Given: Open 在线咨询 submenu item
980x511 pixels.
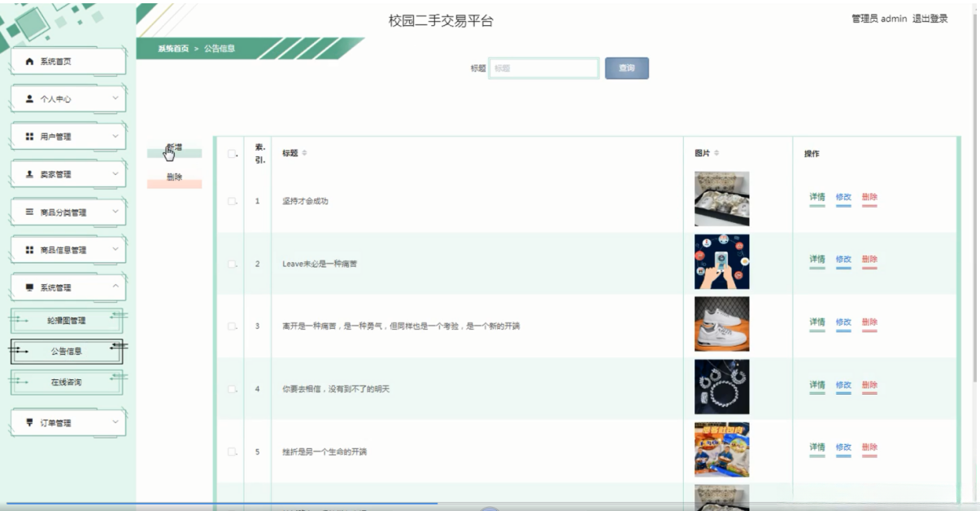Looking at the screenshot, I should tap(67, 382).
